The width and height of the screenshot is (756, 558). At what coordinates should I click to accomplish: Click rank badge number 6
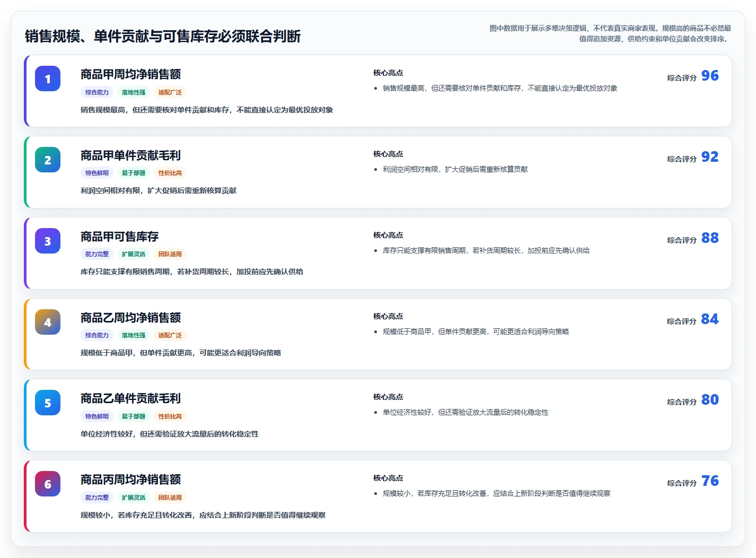point(48,484)
